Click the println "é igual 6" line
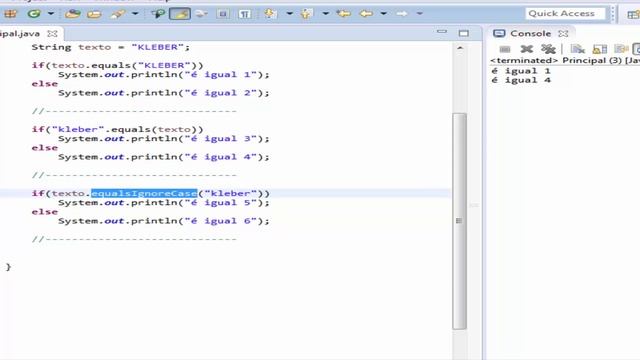 point(164,221)
